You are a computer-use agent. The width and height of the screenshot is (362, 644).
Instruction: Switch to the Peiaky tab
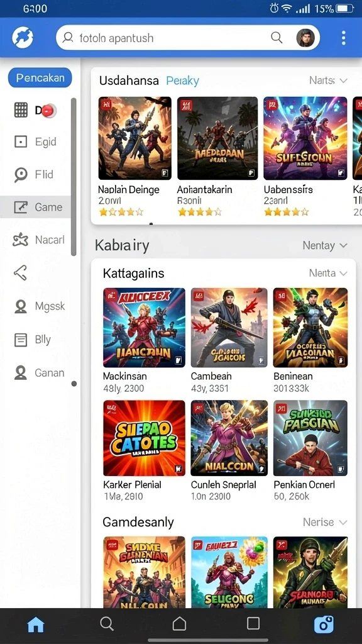click(183, 81)
